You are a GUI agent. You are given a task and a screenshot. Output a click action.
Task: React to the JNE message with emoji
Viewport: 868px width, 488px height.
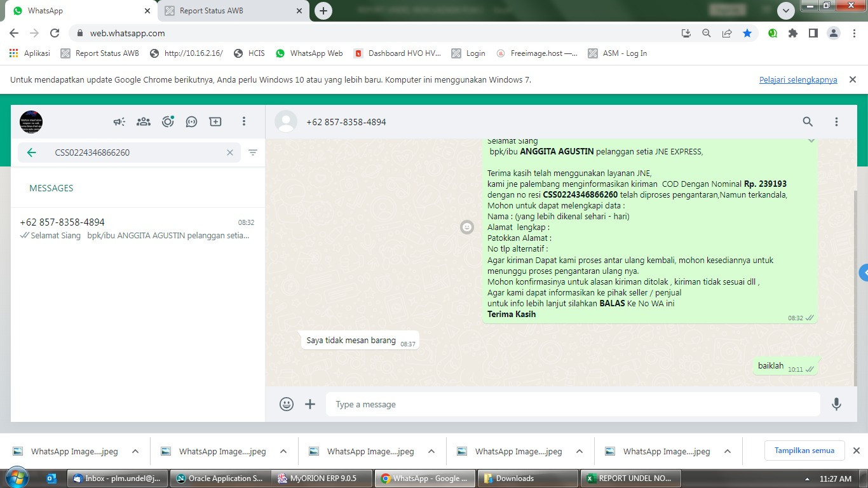coord(467,227)
